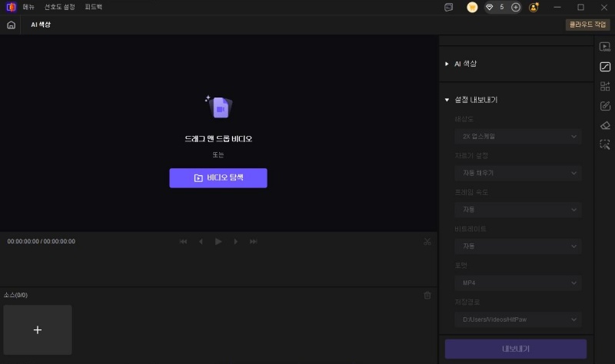This screenshot has width=615, height=364.
Task: Select the eraser tool in sidebar
Action: (605, 125)
